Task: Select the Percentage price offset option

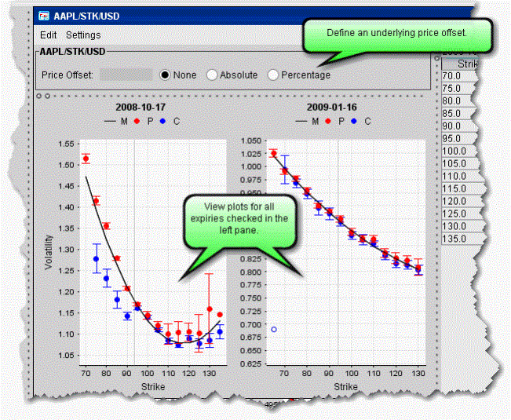Action: pos(273,75)
